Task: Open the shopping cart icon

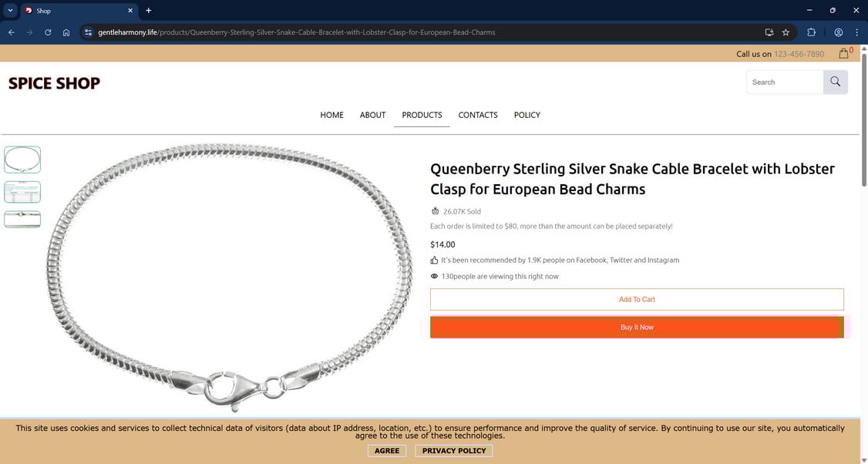Action: click(843, 54)
